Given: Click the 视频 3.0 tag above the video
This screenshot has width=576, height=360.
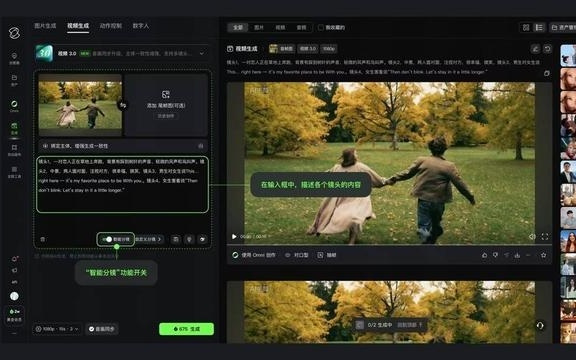Looking at the screenshot, I should click(x=307, y=48).
